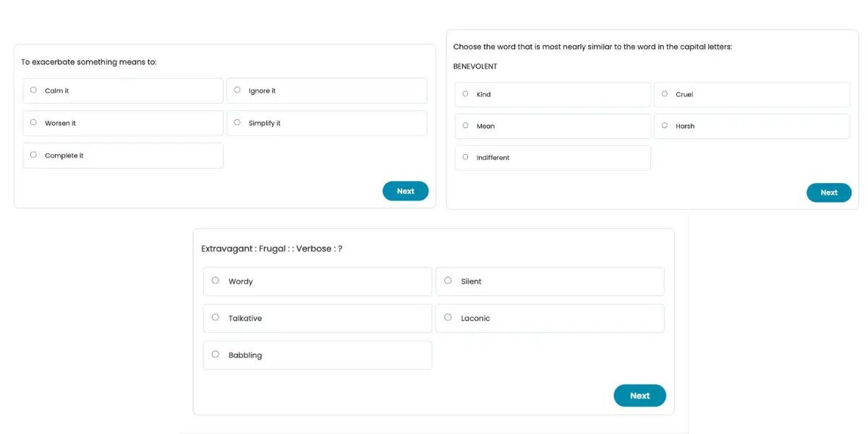Select the 'Calm it' radio option
This screenshot has height=434, width=868.
click(33, 90)
